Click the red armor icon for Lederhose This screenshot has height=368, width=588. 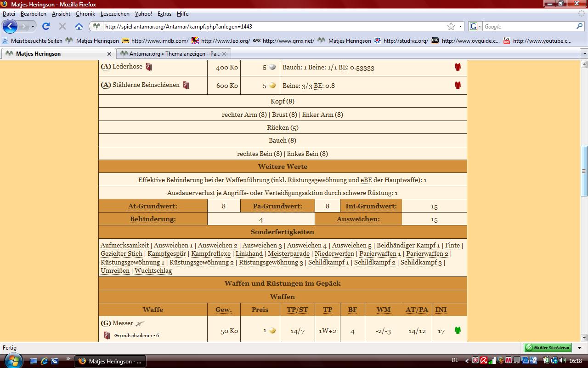(x=458, y=67)
